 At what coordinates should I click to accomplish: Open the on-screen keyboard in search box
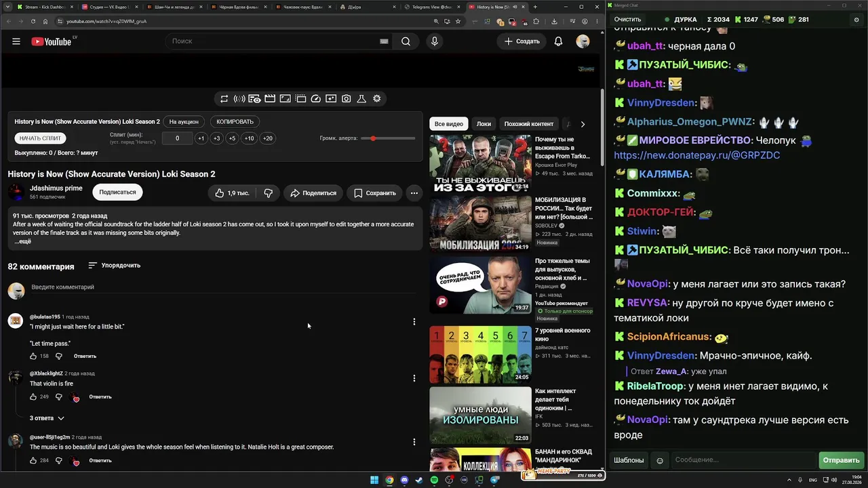pos(384,41)
